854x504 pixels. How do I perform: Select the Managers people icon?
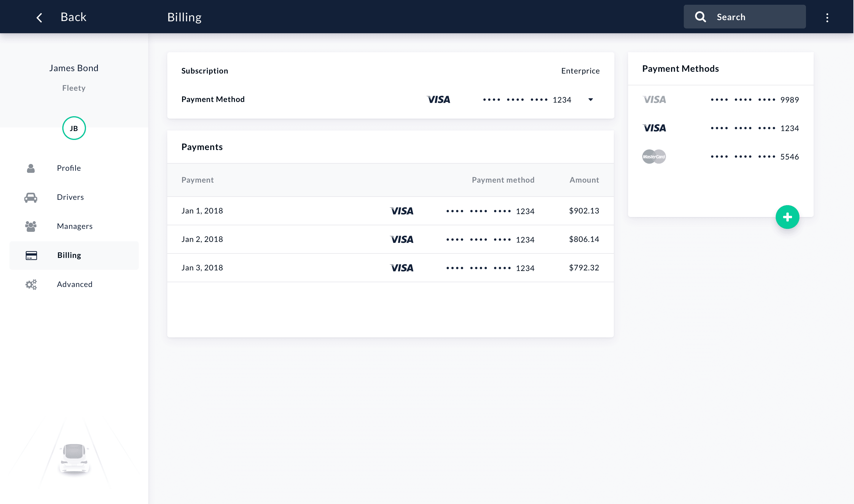pos(31,226)
